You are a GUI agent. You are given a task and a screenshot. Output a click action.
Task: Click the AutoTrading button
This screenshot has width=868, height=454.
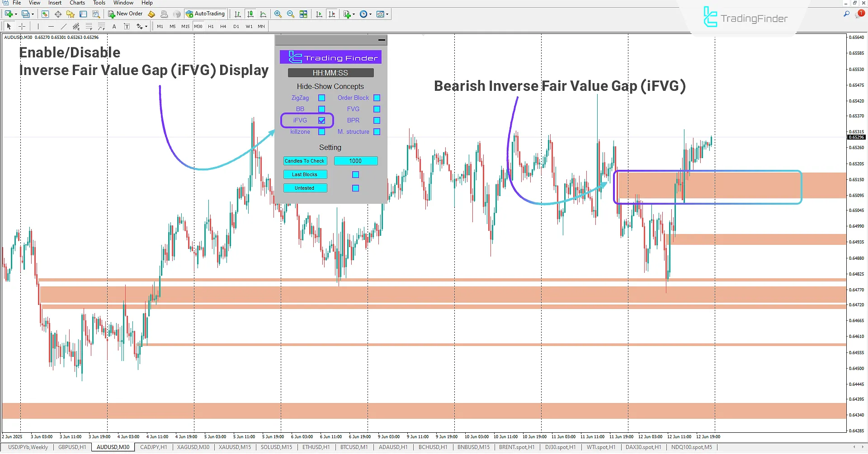tap(206, 14)
